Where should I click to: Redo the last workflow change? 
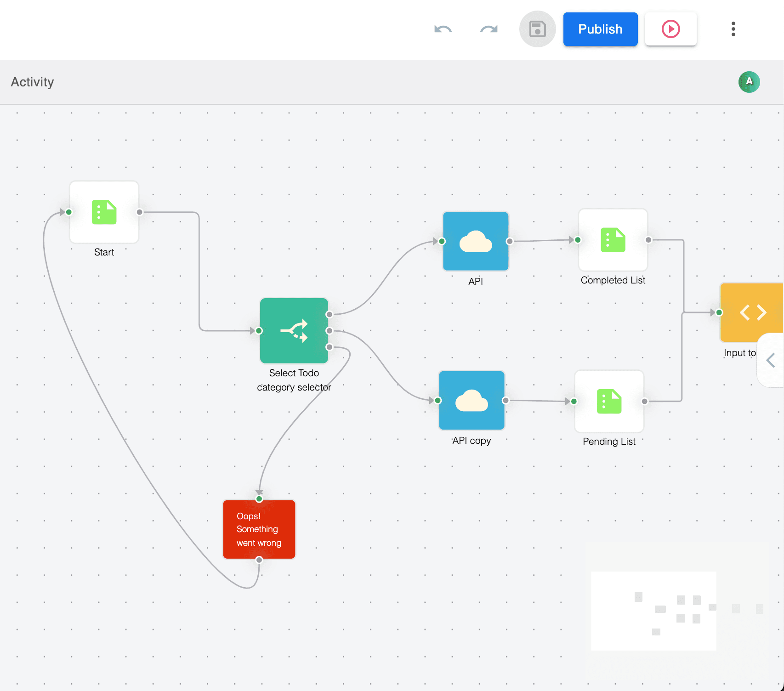[x=489, y=29]
